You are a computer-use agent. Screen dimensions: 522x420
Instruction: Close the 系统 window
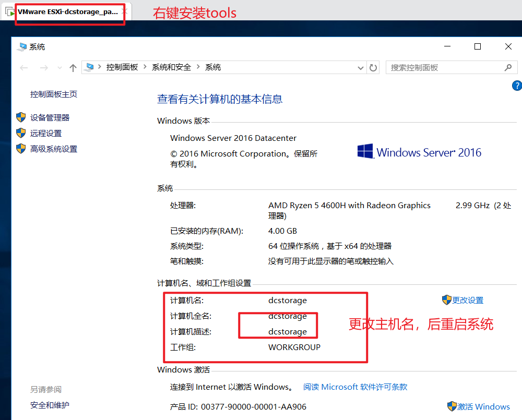[508, 46]
